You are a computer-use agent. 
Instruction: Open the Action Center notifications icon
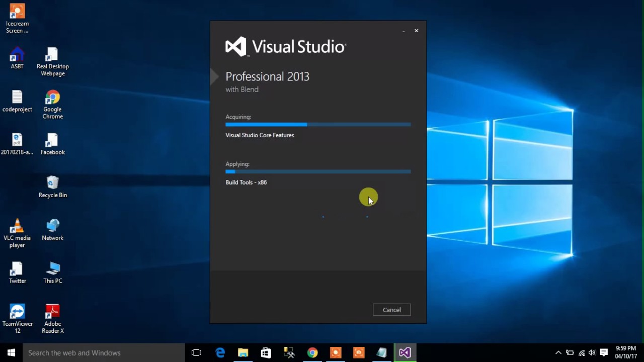coord(604,353)
